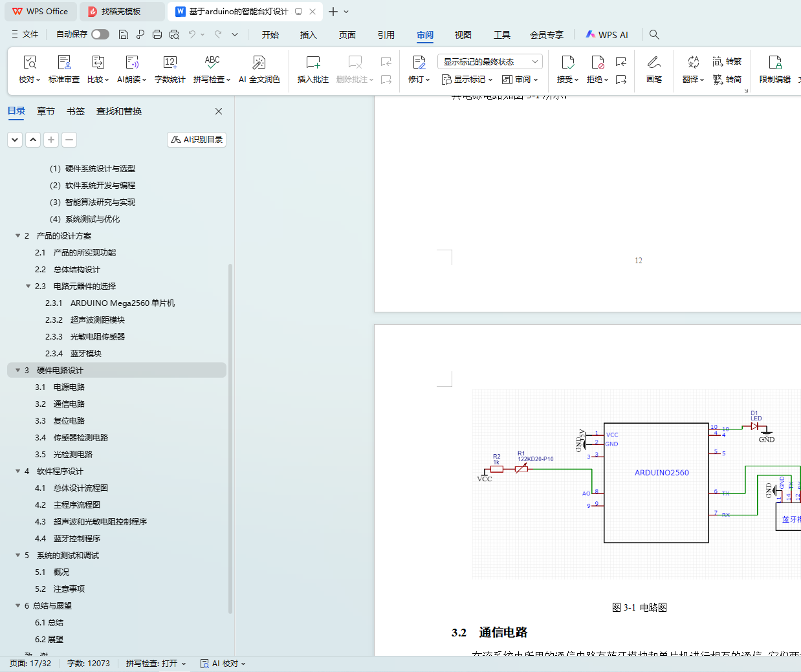801x672 pixels.
Task: Open the markup display state dropdown
Action: click(490, 61)
